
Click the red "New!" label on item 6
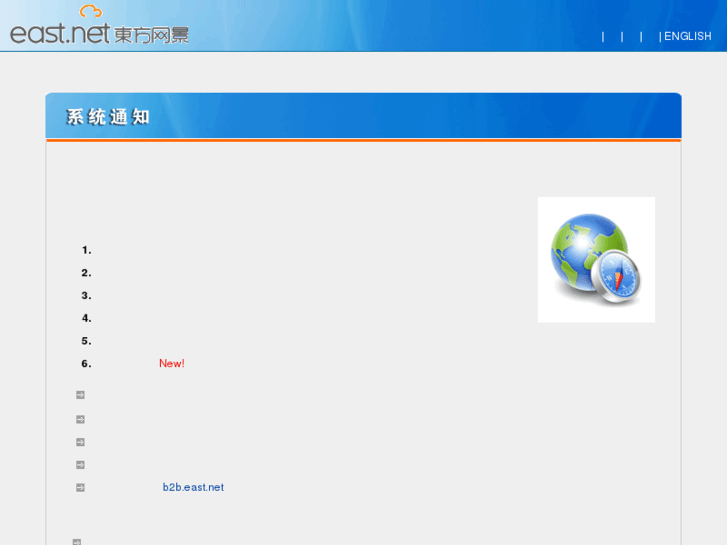point(172,363)
